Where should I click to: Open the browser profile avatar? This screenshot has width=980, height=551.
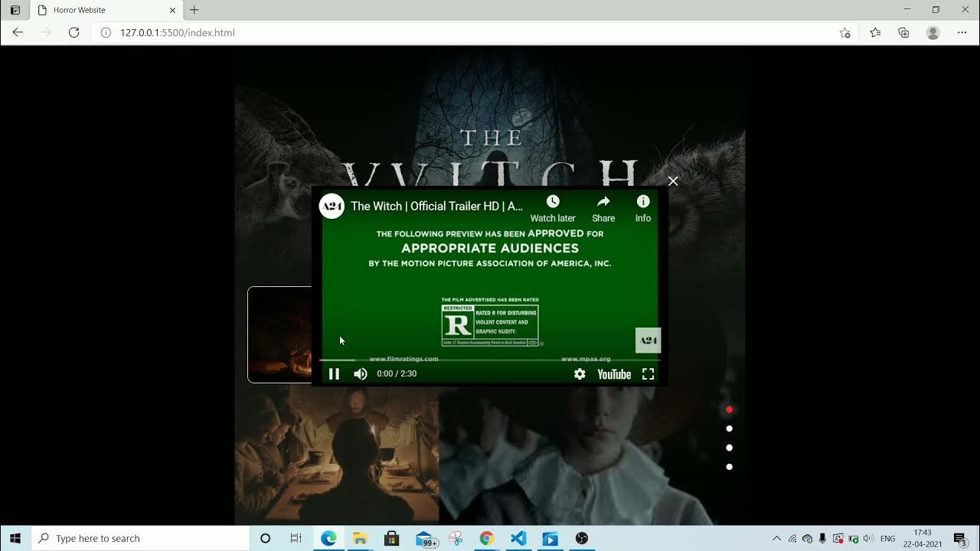(x=933, y=32)
